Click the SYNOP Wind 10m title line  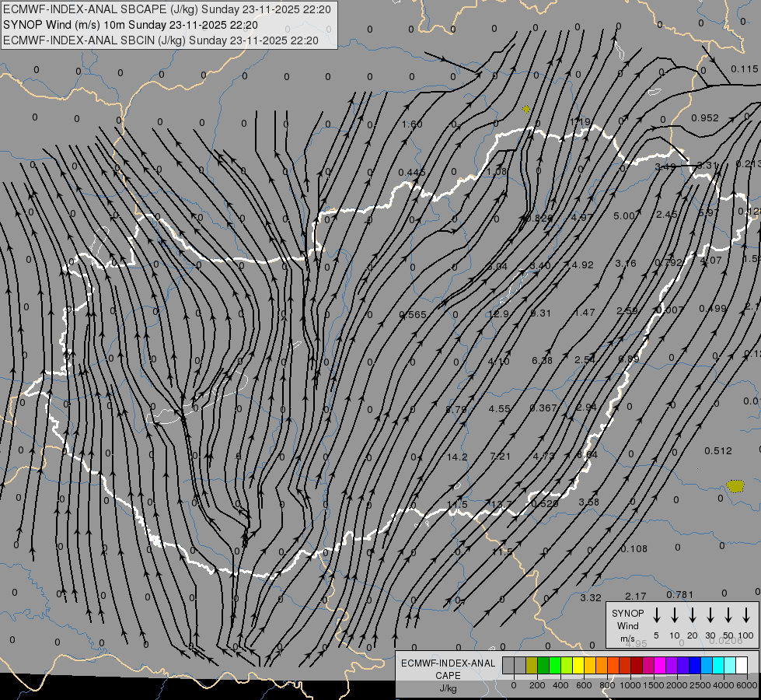pyautogui.click(x=131, y=25)
